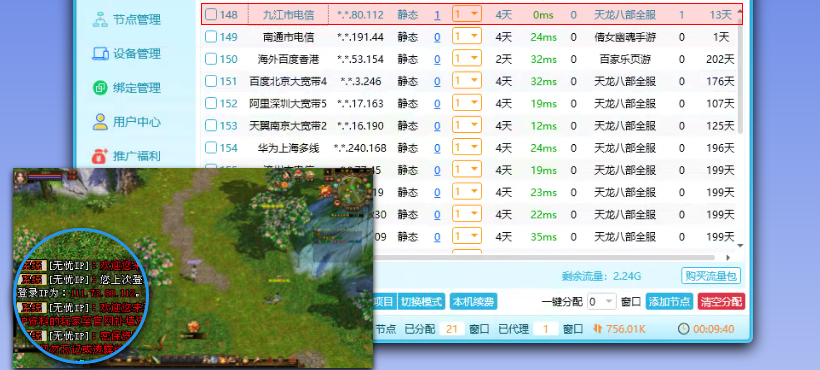Click the 剩余流量: 2.24G text
The width and height of the screenshot is (820, 370).
coord(600,275)
